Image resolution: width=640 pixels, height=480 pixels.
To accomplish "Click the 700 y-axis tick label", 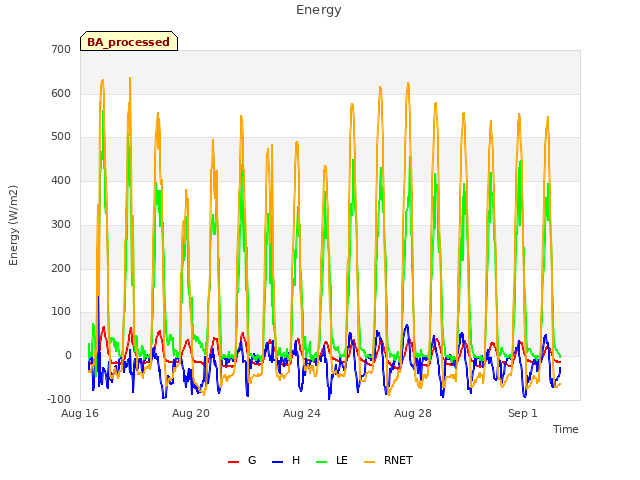I will tap(61, 49).
